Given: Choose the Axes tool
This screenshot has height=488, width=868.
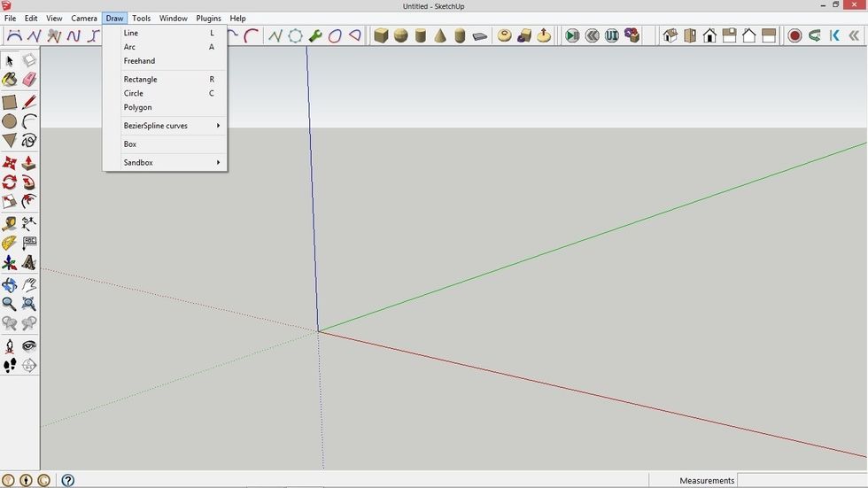Looking at the screenshot, I should (x=10, y=262).
